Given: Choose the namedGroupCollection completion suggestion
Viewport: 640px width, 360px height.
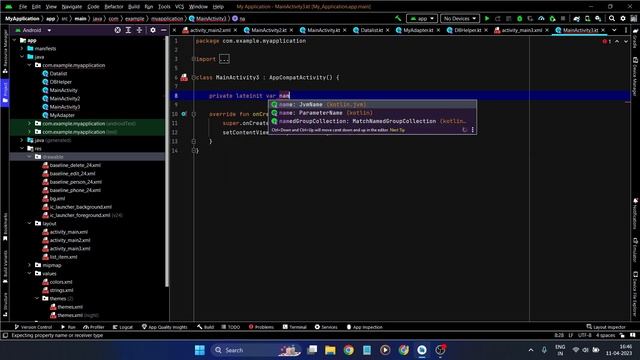Looking at the screenshot, I should 372,121.
